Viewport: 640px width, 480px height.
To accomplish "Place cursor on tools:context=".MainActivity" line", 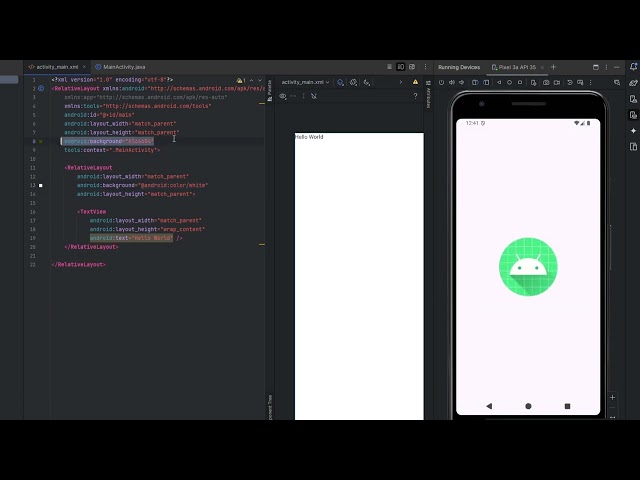I will tap(112, 150).
